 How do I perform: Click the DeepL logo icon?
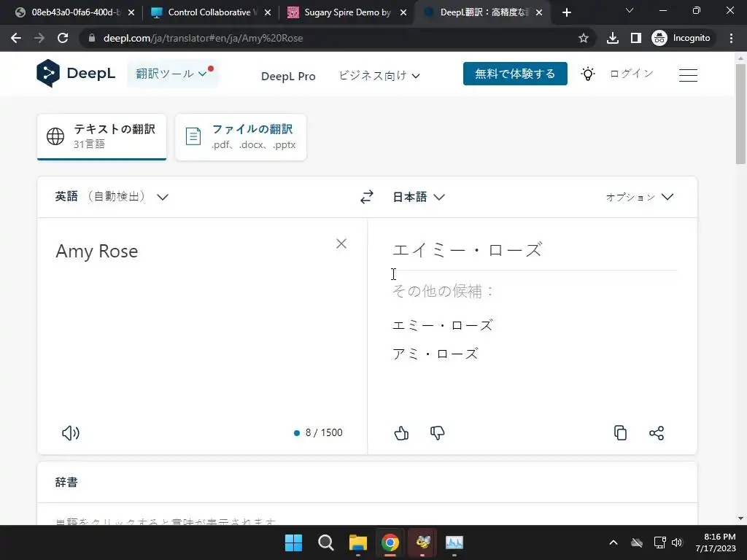point(48,74)
